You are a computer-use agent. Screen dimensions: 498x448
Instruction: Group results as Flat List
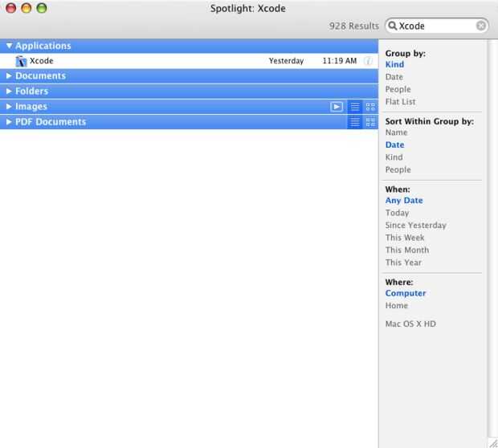coord(400,102)
